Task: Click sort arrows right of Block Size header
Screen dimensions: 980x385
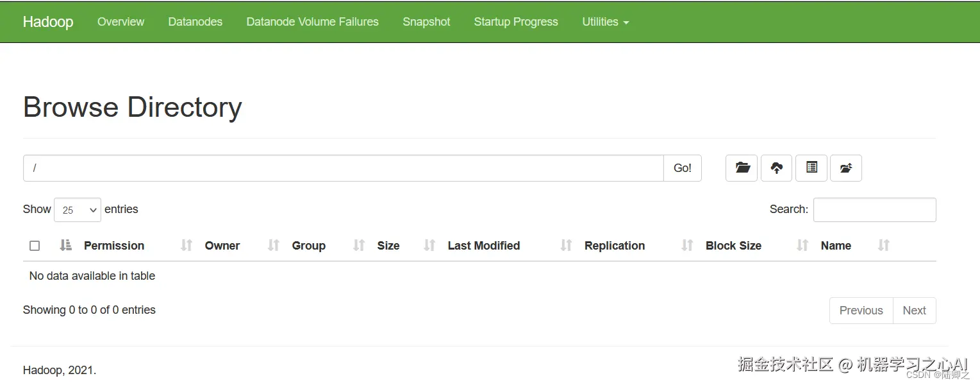Action: [802, 245]
